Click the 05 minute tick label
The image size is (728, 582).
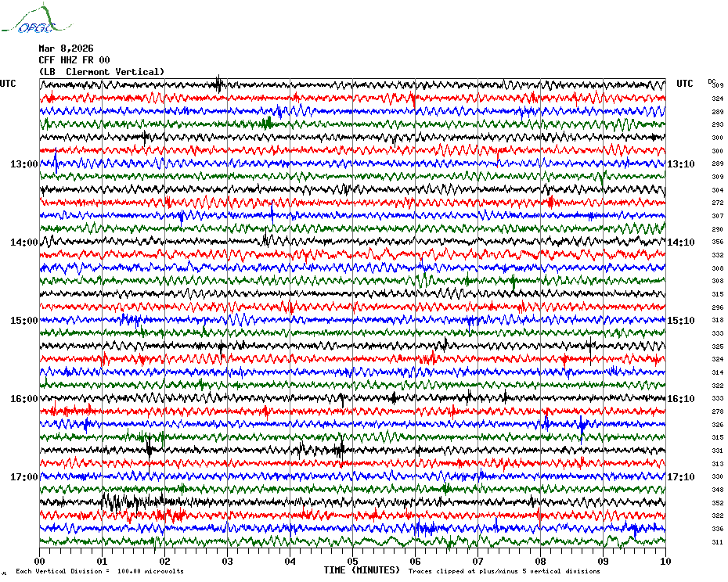click(352, 562)
